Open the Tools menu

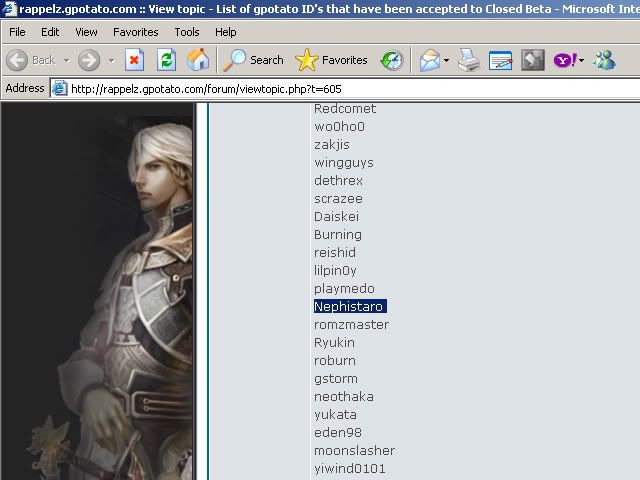pyautogui.click(x=187, y=32)
